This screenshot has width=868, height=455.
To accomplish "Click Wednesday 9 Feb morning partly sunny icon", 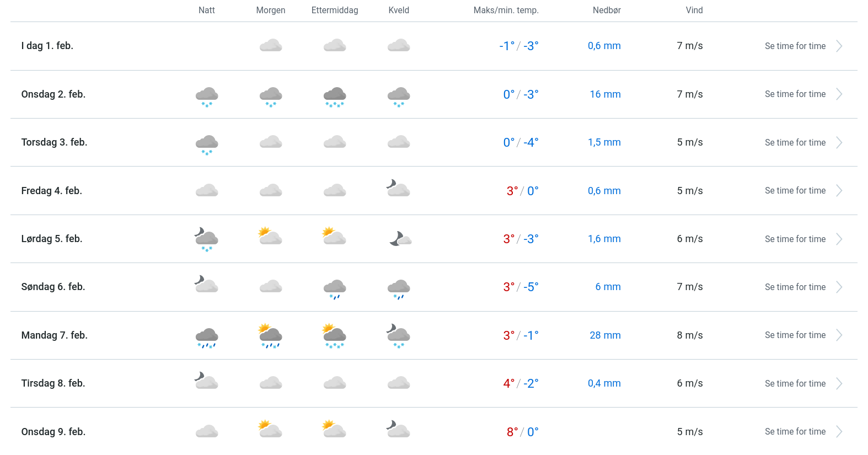I will pos(270,429).
